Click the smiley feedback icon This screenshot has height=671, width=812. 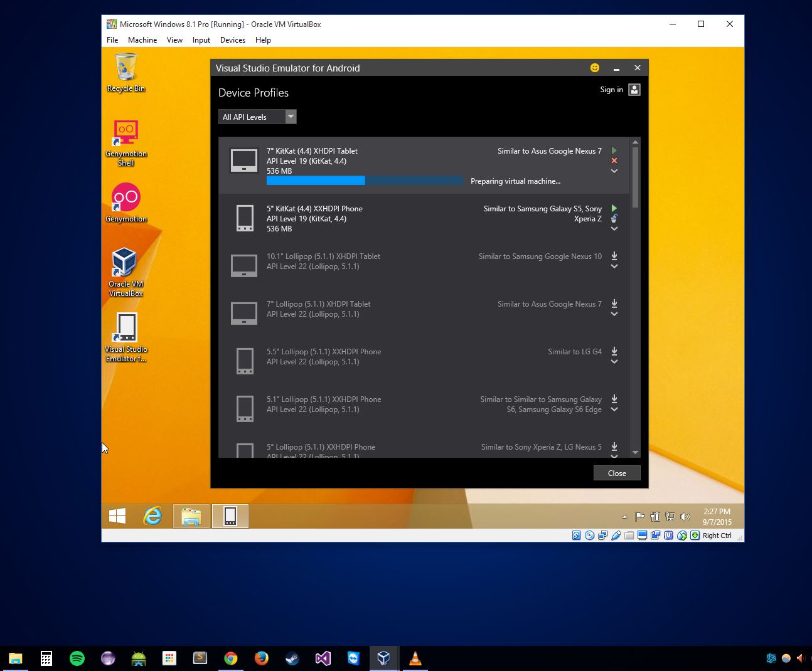595,68
